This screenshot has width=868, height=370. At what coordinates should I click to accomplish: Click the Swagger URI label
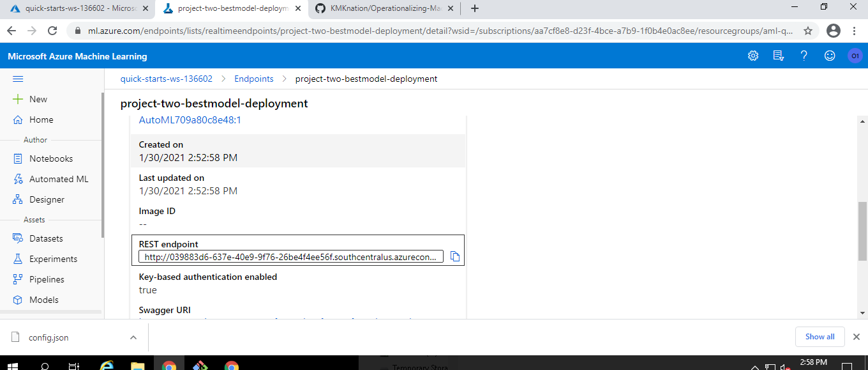pyautogui.click(x=165, y=310)
